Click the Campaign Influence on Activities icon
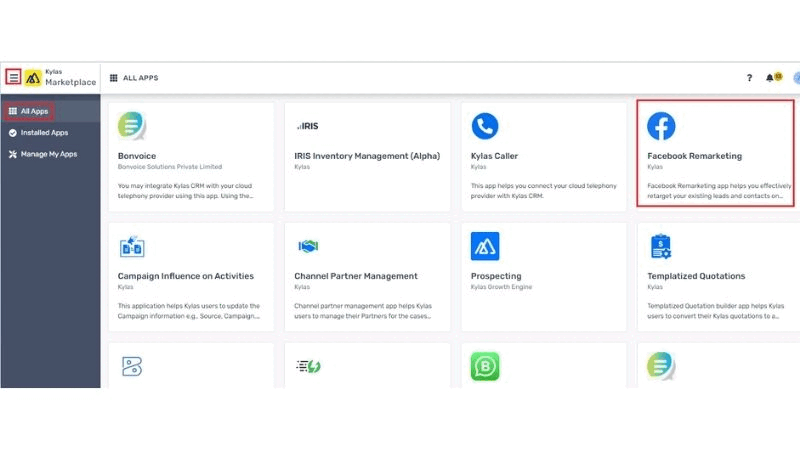 tap(132, 246)
